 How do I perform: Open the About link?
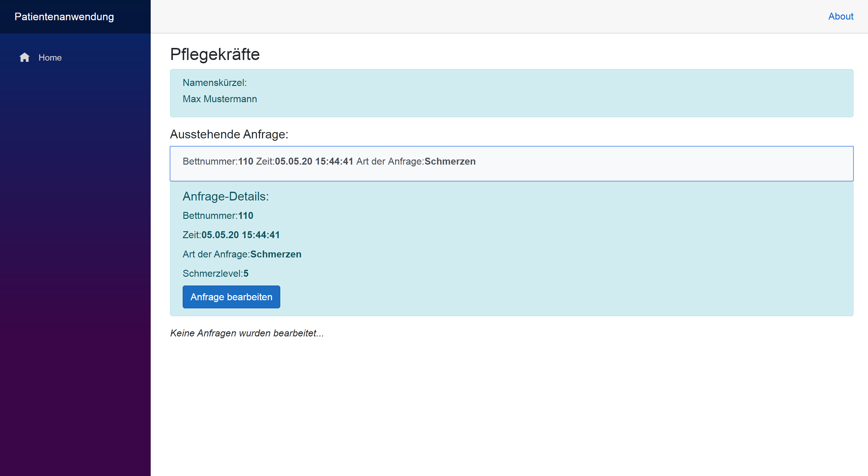point(840,16)
